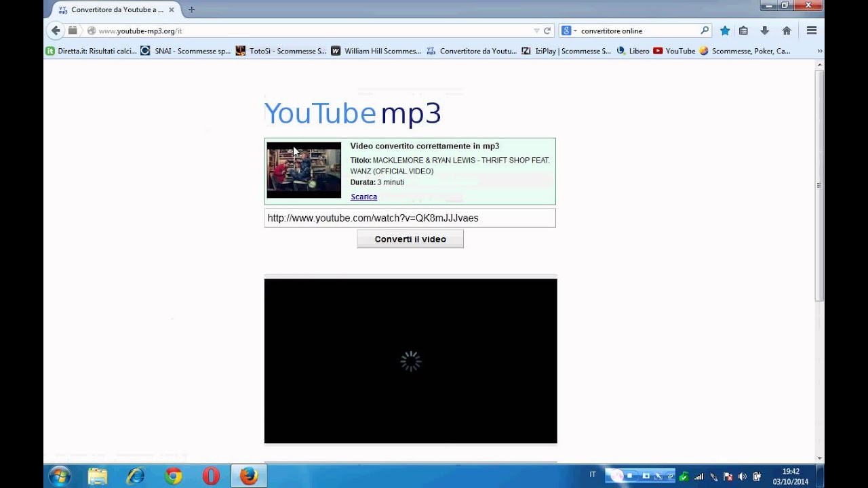Show more bookmarks overflow chevron

click(819, 51)
